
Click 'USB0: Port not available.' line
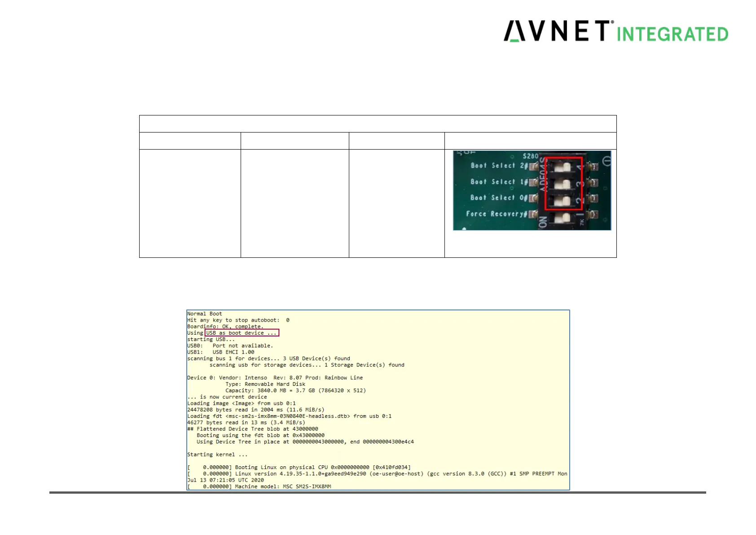(230, 346)
